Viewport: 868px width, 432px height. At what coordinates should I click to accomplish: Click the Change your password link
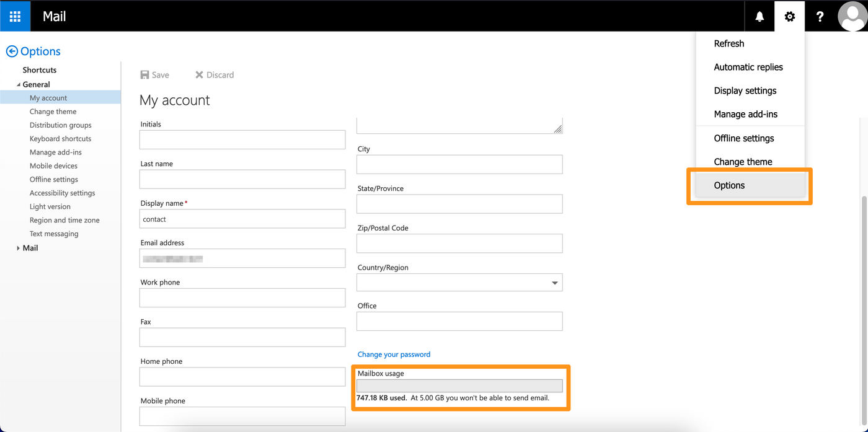pyautogui.click(x=394, y=355)
